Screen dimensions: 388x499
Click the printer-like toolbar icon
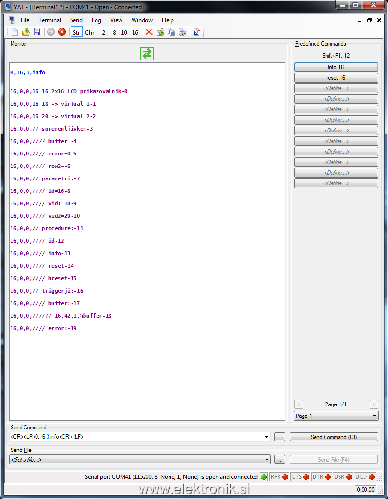pos(182,32)
